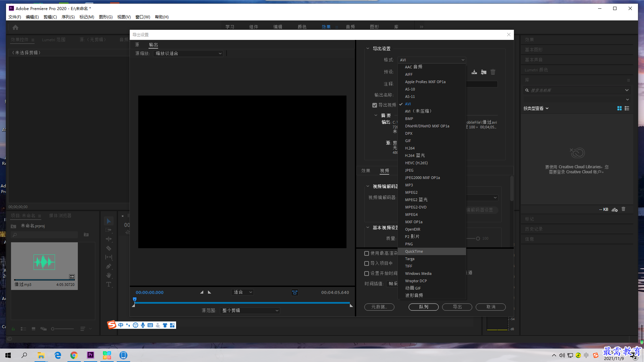The height and width of the screenshot is (362, 644).
Task: Click the Set In Point marker icon
Action: [202, 292]
